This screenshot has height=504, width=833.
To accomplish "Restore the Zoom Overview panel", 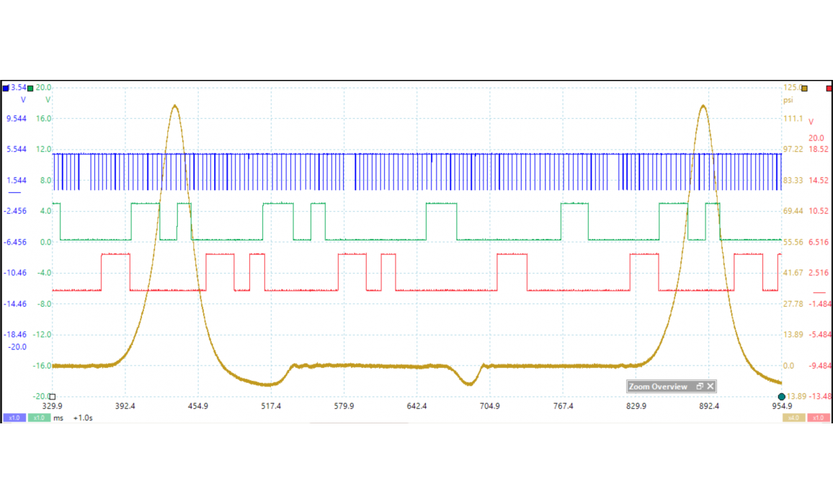I will 700,387.
